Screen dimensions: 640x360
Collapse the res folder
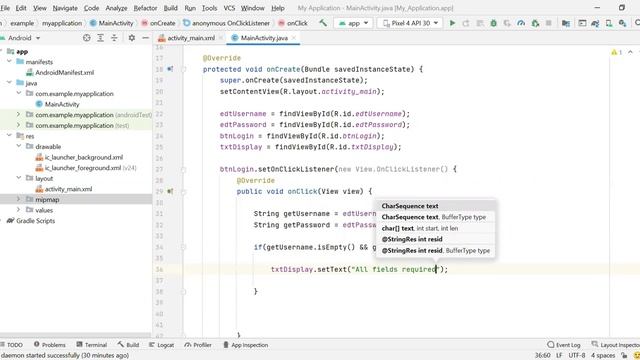(9, 136)
